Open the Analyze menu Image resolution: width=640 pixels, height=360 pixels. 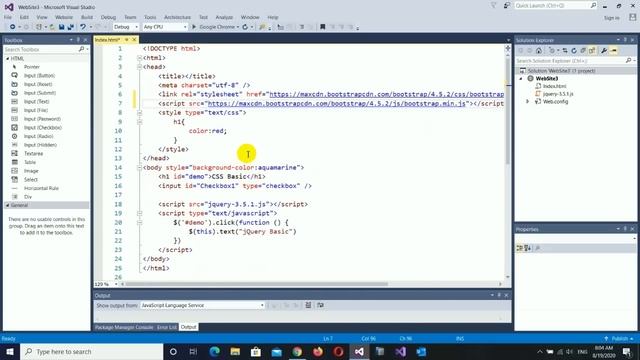pyautogui.click(x=224, y=17)
